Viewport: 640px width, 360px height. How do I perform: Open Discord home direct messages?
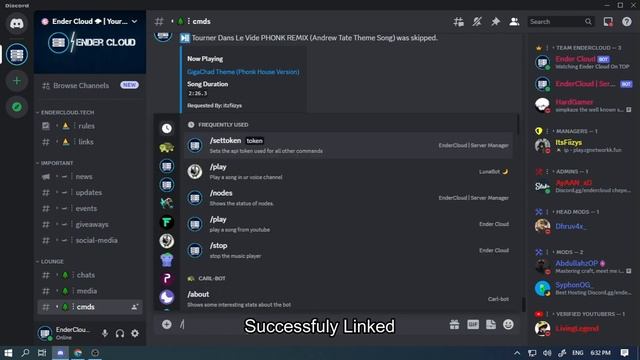pos(17,24)
